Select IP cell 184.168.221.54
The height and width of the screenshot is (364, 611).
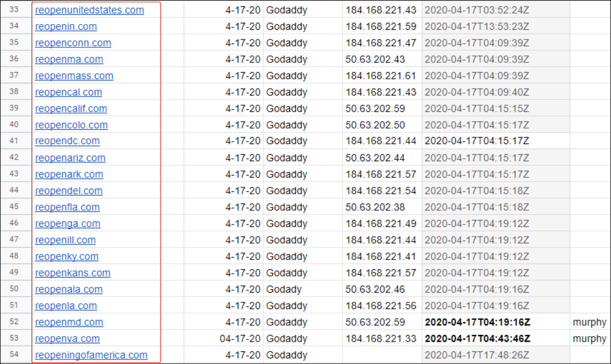382,191
